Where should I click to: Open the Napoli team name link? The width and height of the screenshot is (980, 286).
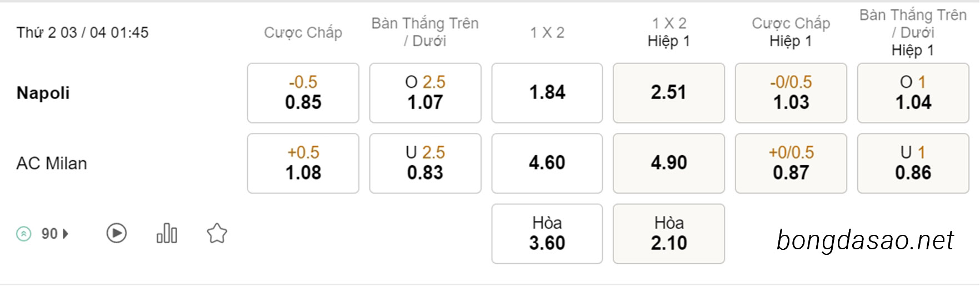(x=43, y=93)
